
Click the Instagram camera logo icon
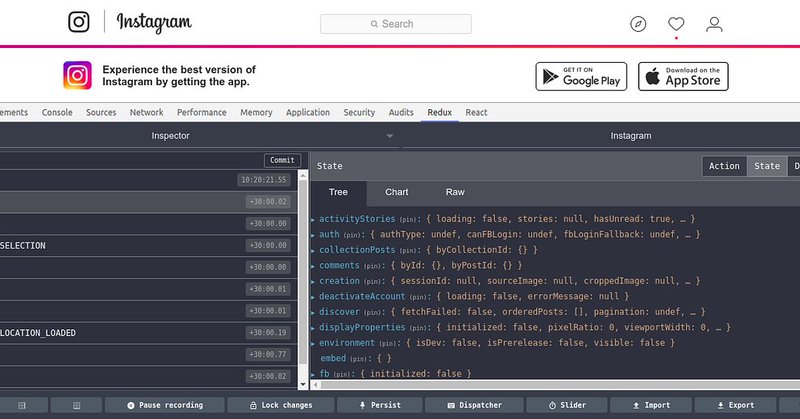(79, 22)
